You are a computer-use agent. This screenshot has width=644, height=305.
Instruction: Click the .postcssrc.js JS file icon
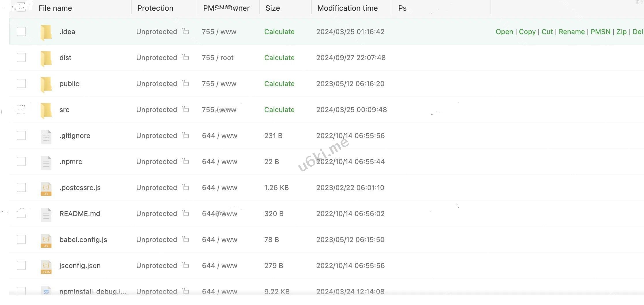tap(46, 189)
